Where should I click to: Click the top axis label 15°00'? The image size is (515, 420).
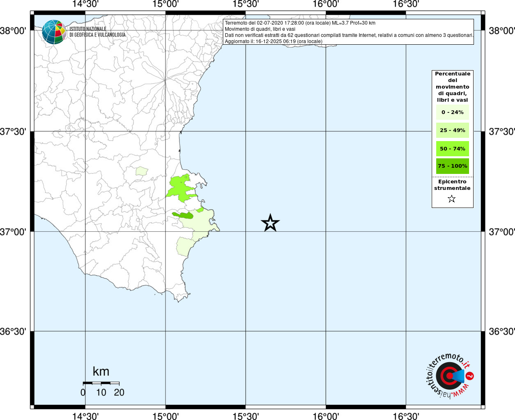tap(165, 4)
